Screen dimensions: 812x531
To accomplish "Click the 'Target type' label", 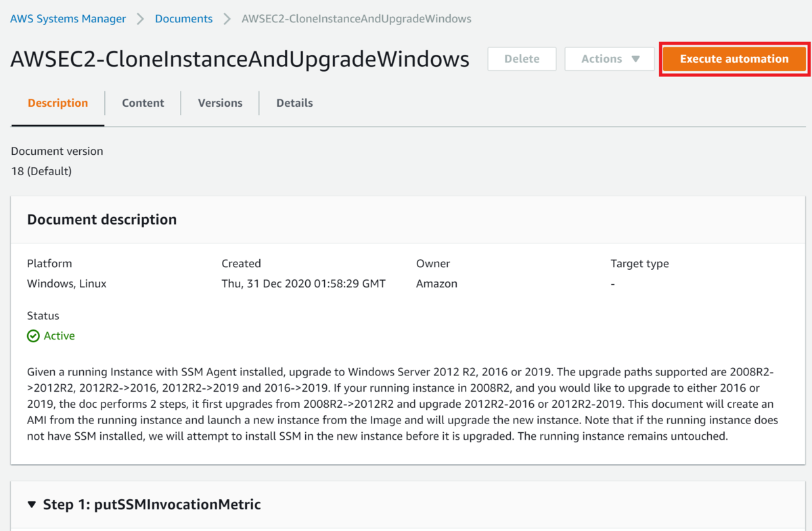I will (x=639, y=263).
